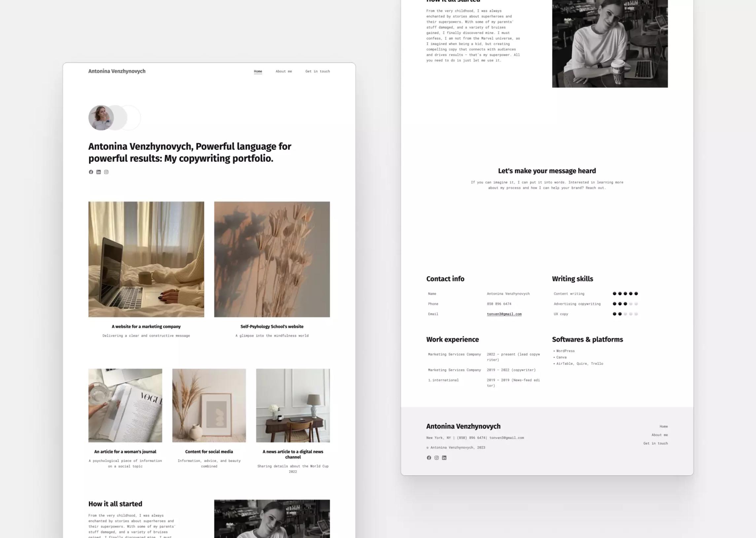This screenshot has height=538, width=756.
Task: Open Content for social media thumbnail
Action: [209, 405]
